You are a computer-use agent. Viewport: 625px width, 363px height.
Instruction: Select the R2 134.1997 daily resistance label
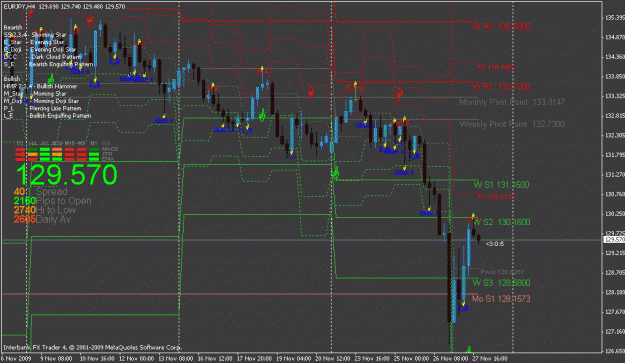(495, 67)
